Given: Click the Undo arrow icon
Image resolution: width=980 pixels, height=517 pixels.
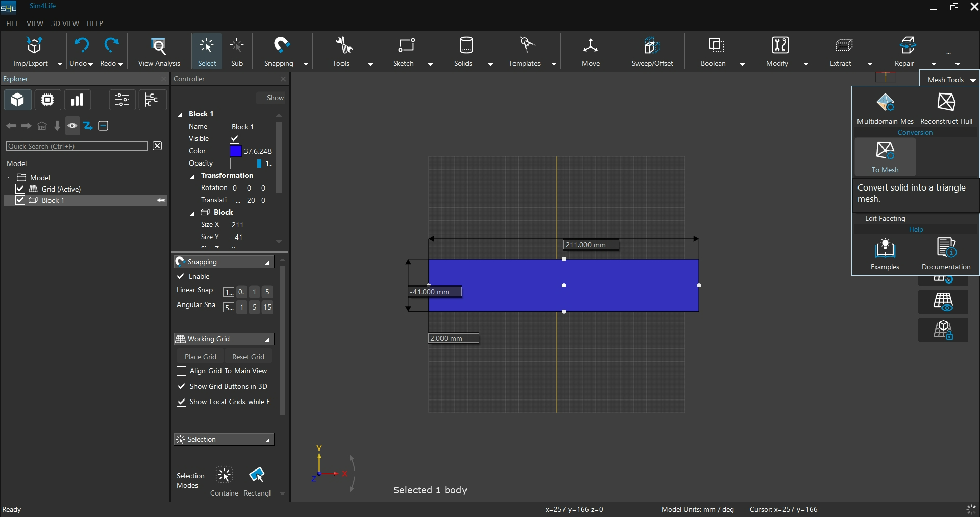Looking at the screenshot, I should click(x=81, y=45).
